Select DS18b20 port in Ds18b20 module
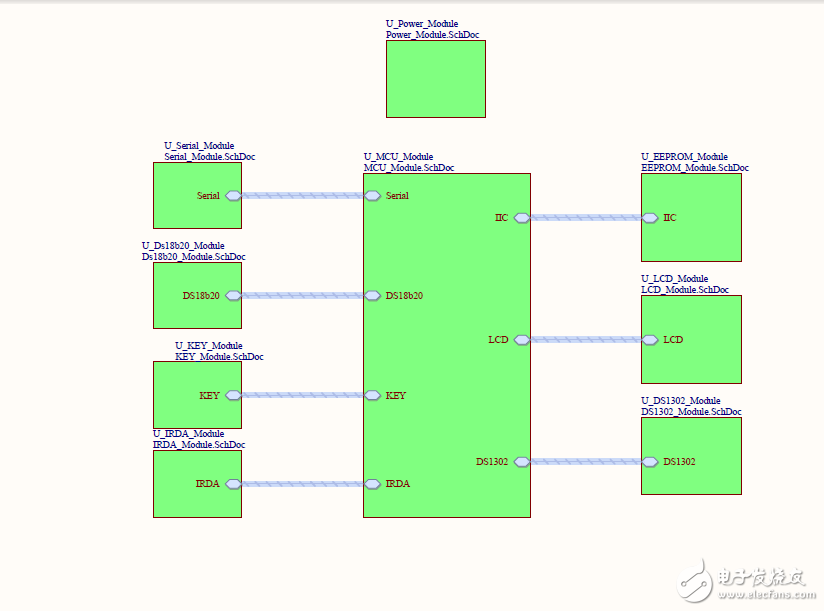 233,295
